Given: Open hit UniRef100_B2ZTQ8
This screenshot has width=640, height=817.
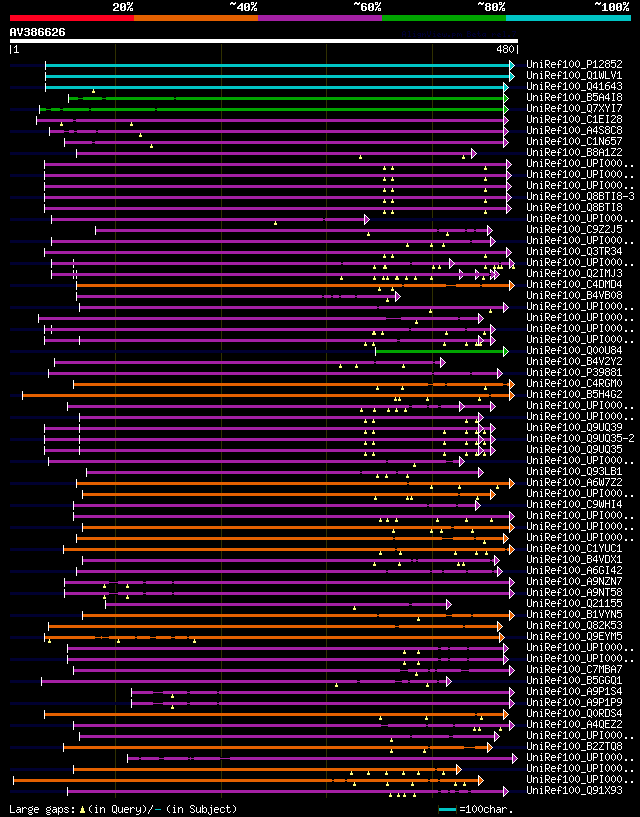Looking at the screenshot, I should click(x=574, y=747).
